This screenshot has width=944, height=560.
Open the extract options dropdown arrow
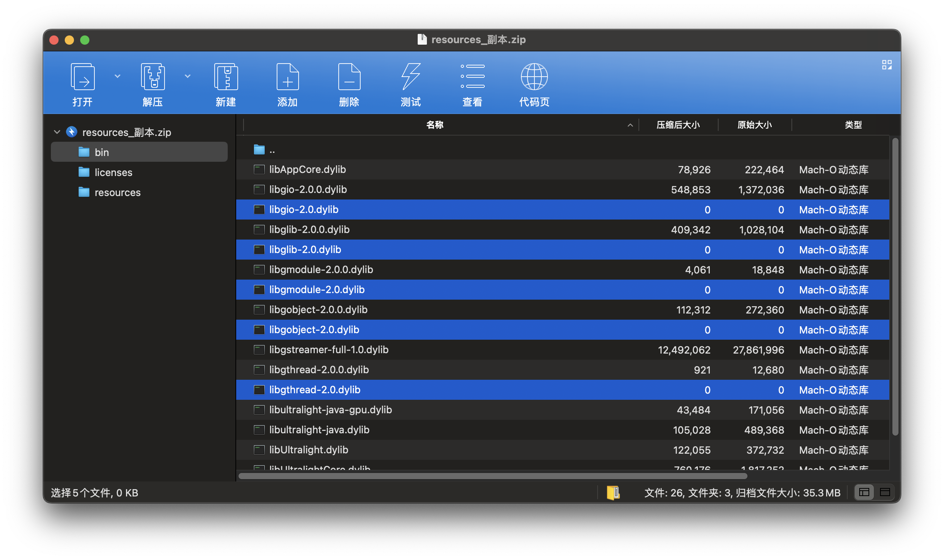pyautogui.click(x=188, y=76)
